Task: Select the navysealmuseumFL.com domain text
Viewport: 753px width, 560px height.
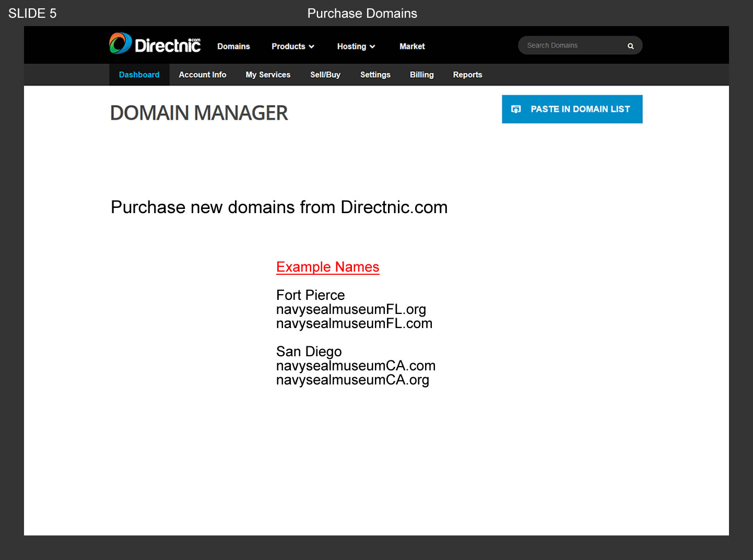Action: pos(354,323)
